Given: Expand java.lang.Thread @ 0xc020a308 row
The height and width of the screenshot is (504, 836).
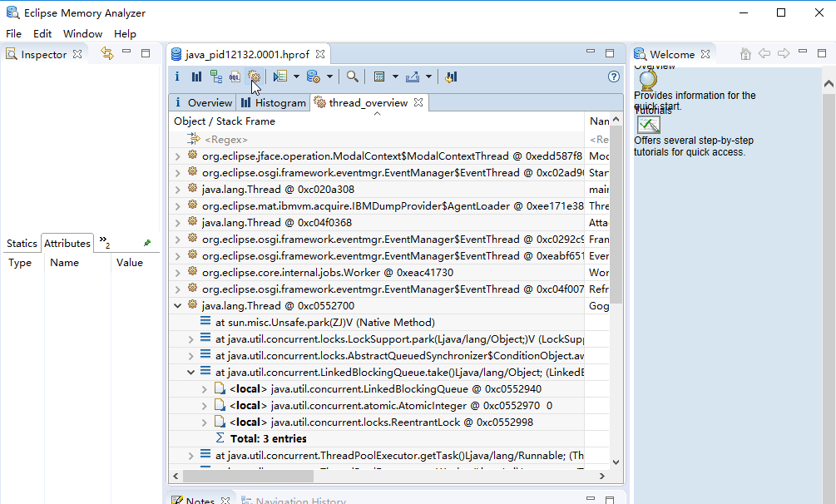Looking at the screenshot, I should pos(177,190).
